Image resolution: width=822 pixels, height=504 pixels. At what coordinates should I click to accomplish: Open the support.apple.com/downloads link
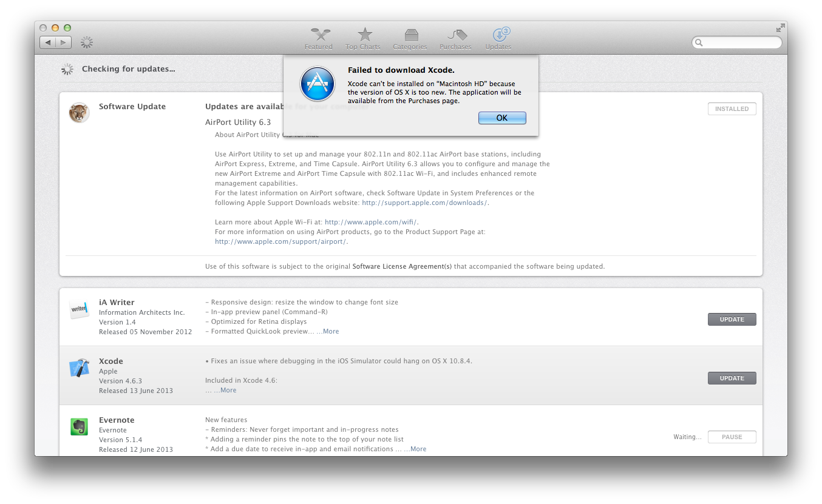pos(424,203)
